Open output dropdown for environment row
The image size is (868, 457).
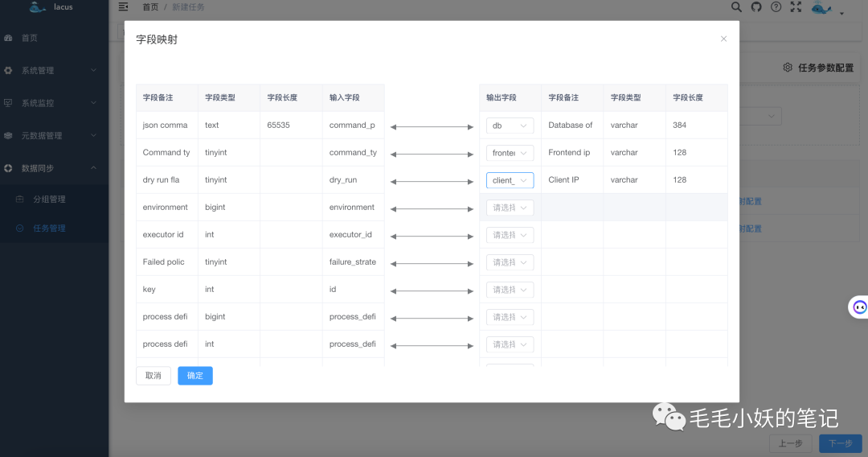click(510, 208)
